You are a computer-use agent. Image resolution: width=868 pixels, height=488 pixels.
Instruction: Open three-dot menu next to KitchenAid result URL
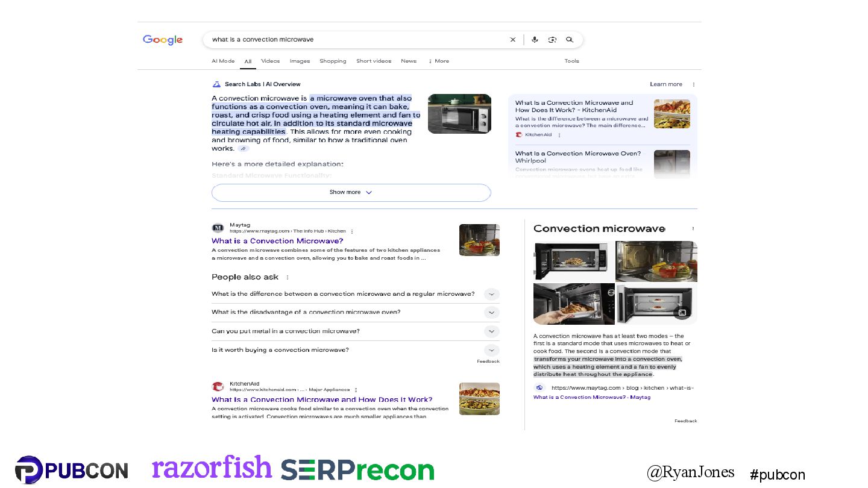coord(356,390)
